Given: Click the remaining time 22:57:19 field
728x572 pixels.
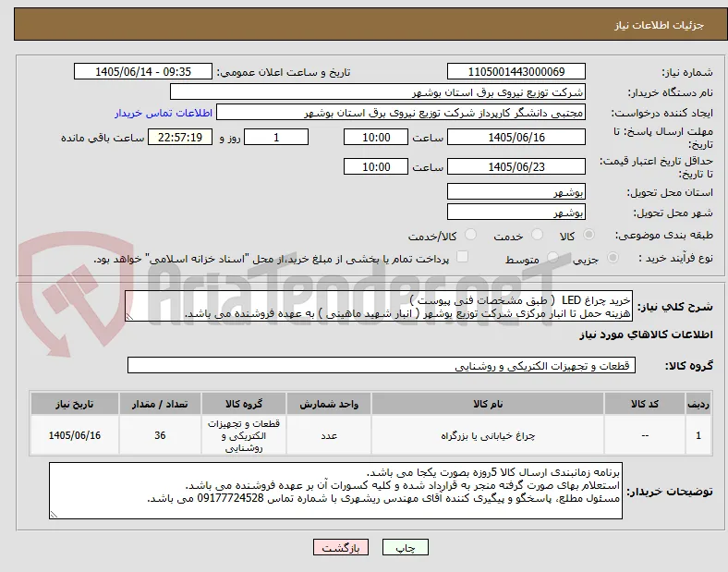Looking at the screenshot, I should click(x=180, y=138).
